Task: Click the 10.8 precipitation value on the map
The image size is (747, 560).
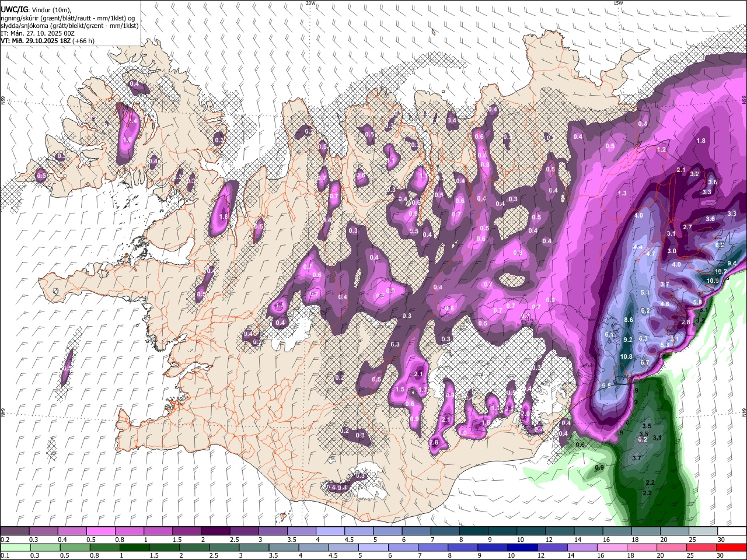Action: click(x=626, y=357)
